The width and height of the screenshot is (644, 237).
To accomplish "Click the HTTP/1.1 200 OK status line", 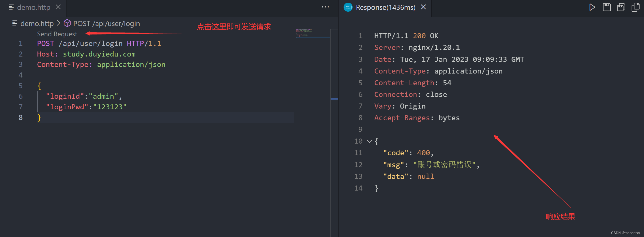I will (406, 36).
